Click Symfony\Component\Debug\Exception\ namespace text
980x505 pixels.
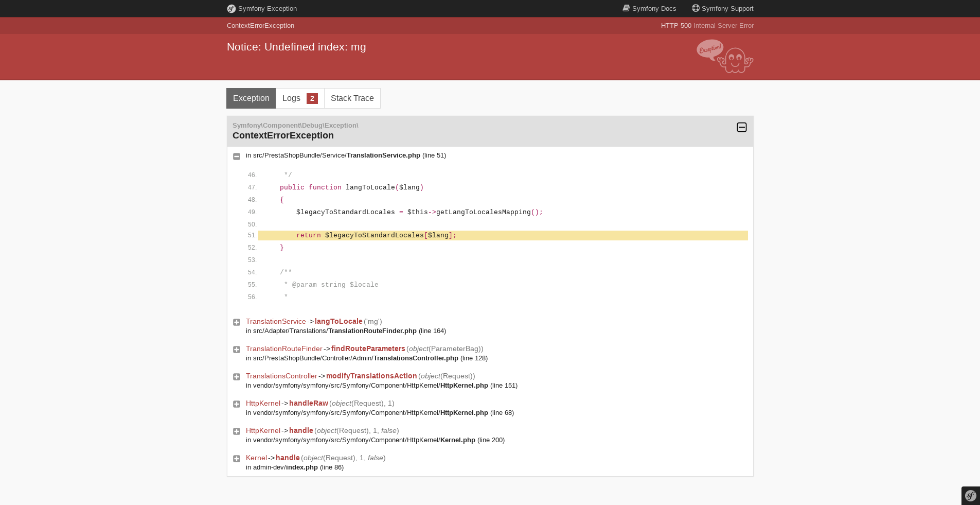295,126
